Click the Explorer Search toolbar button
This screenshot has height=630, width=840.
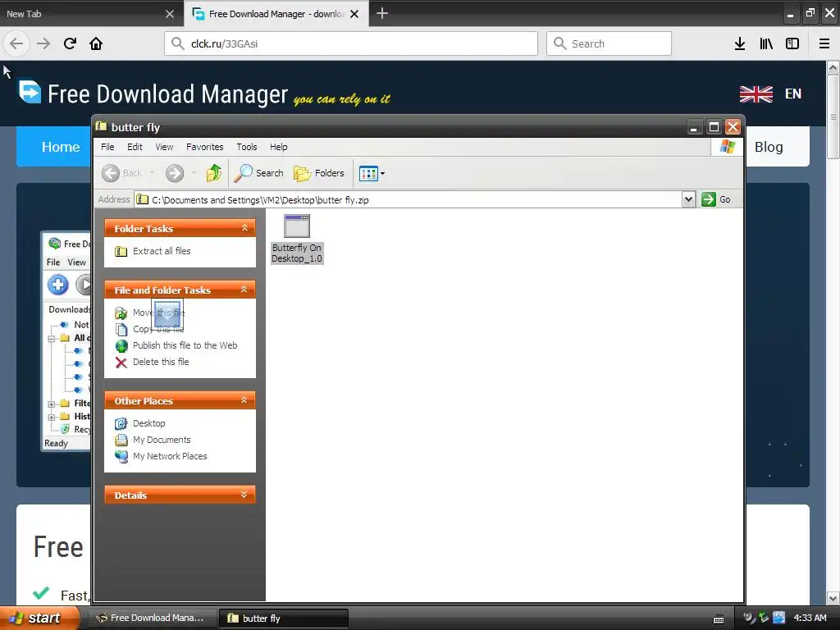pyautogui.click(x=258, y=173)
